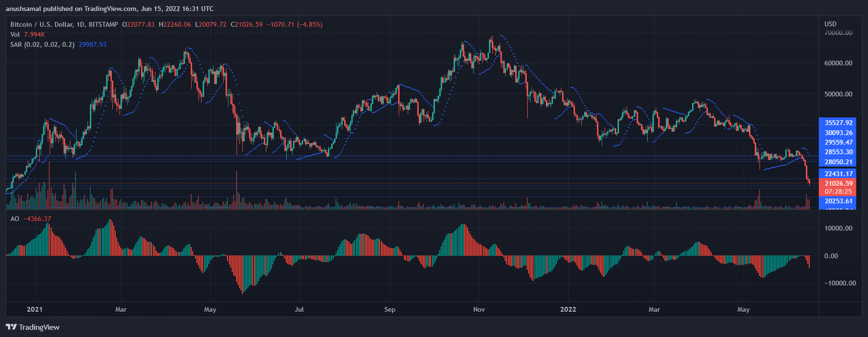Click the USD currency label

click(831, 24)
